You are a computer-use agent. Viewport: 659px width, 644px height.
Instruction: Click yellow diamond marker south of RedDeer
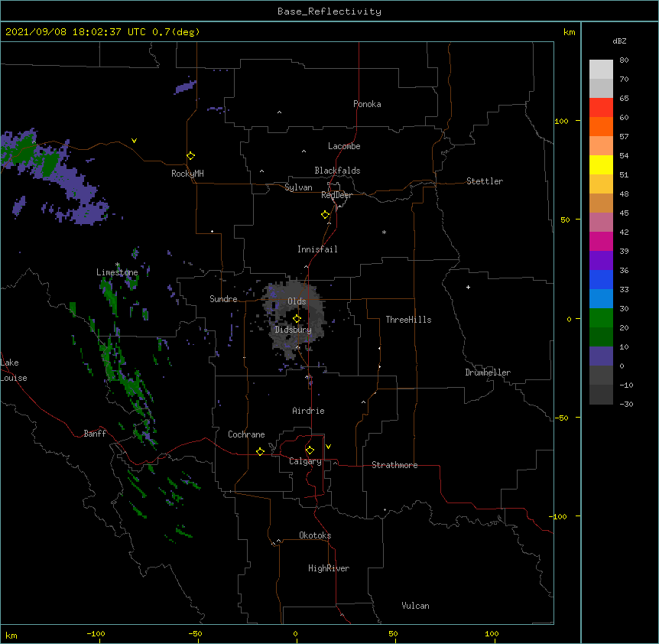325,214
